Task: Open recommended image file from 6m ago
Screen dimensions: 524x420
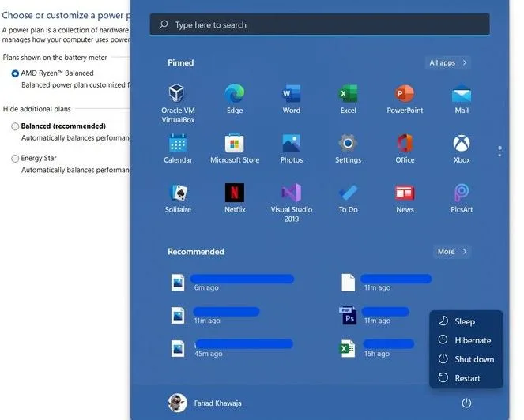Action: point(232,283)
